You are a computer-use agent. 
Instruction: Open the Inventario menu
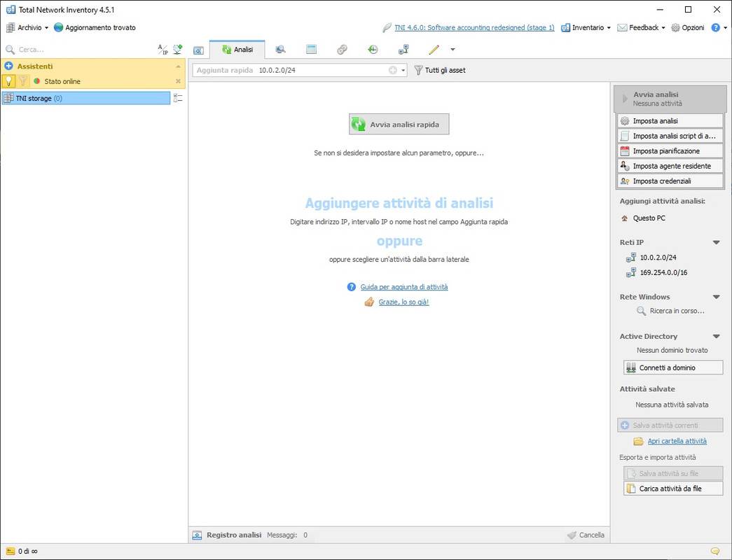[586, 27]
